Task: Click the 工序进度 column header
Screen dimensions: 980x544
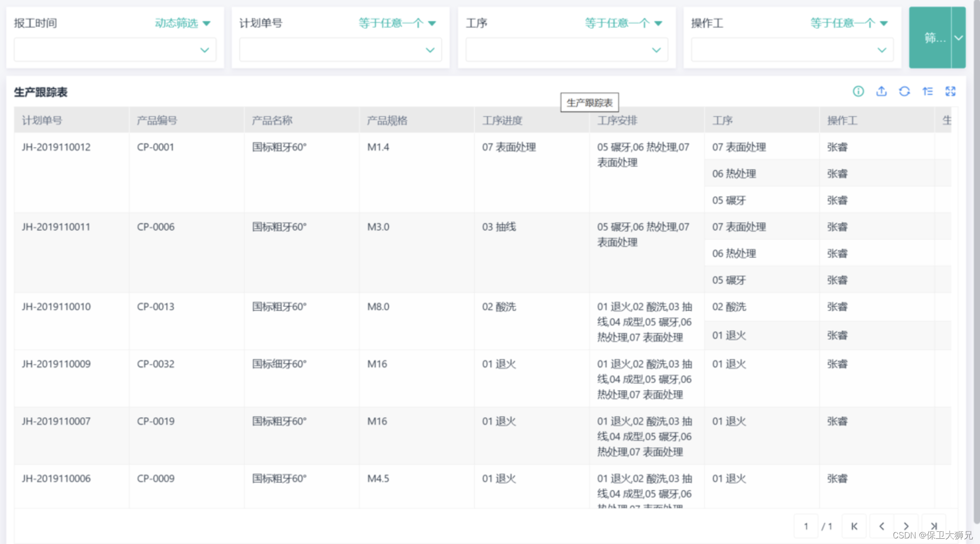Action: [x=502, y=120]
